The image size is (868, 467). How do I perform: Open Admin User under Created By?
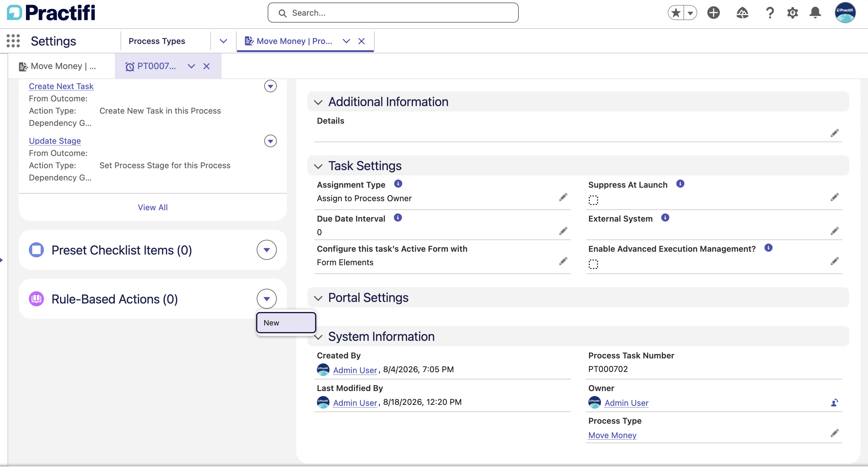[355, 370]
